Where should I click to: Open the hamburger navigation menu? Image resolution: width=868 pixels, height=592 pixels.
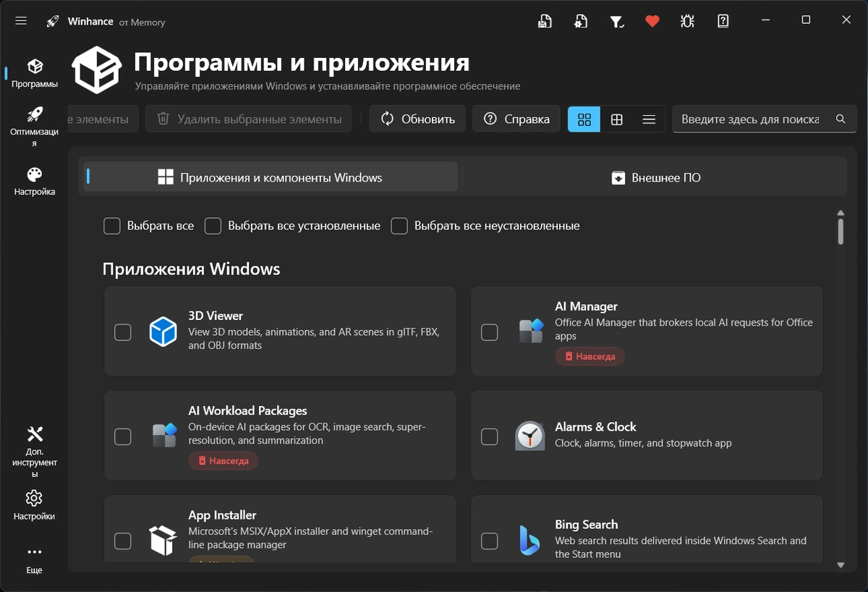(21, 21)
